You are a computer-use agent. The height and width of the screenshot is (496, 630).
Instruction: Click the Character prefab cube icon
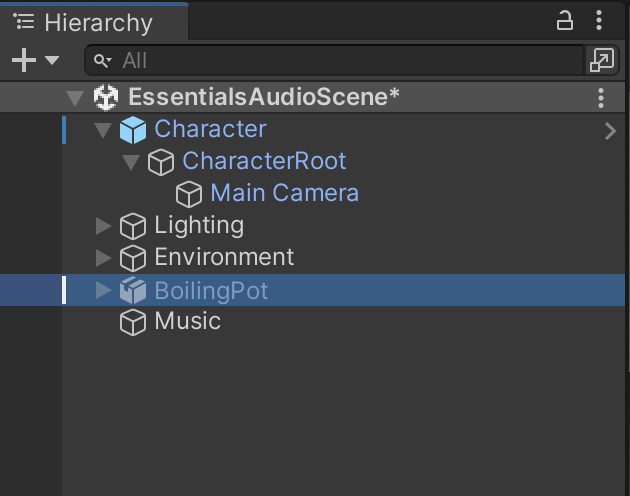(x=133, y=130)
